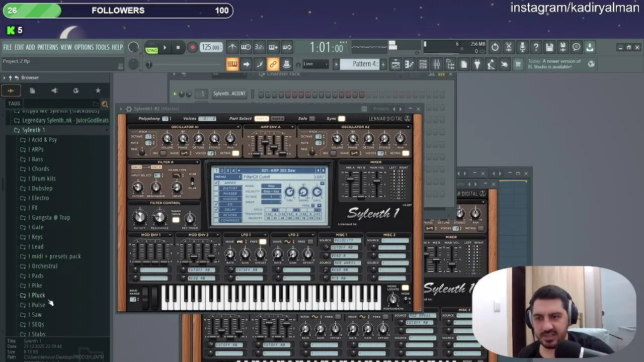
Task: Toggle the Sylenth1 Solo button
Action: click(x=312, y=119)
